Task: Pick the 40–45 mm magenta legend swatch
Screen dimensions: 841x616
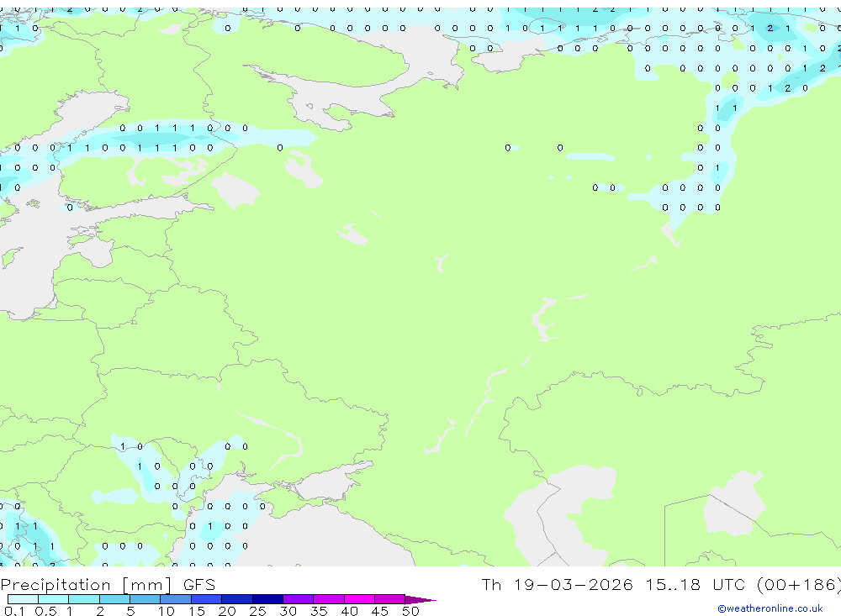Action: tap(359, 599)
